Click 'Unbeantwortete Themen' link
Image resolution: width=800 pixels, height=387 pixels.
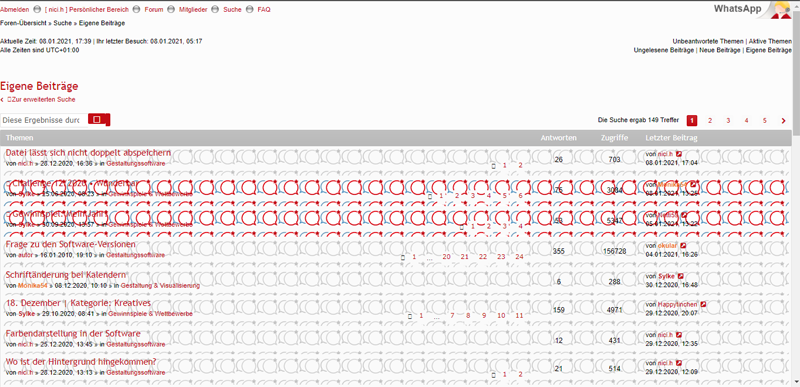pos(708,41)
